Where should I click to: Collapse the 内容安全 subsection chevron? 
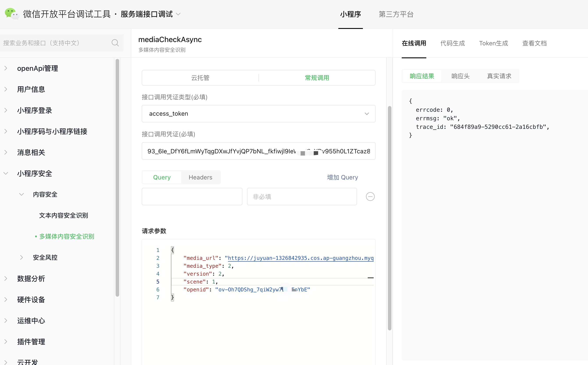tap(22, 194)
